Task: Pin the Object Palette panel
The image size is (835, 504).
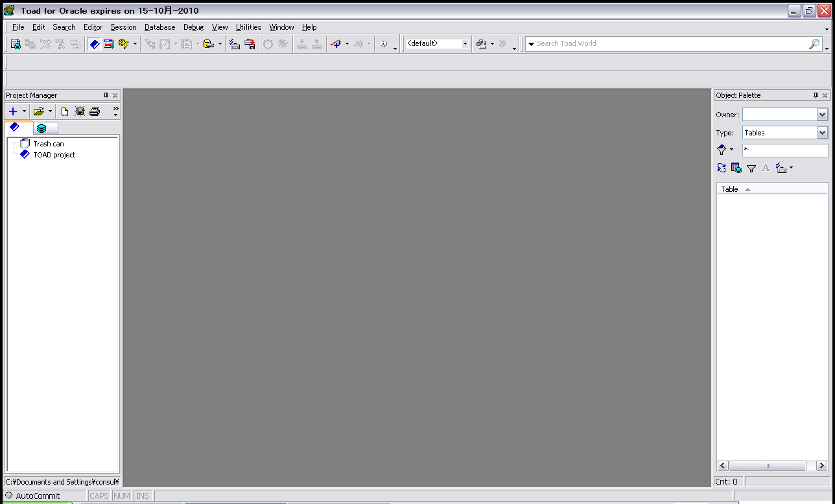Action: [x=816, y=95]
